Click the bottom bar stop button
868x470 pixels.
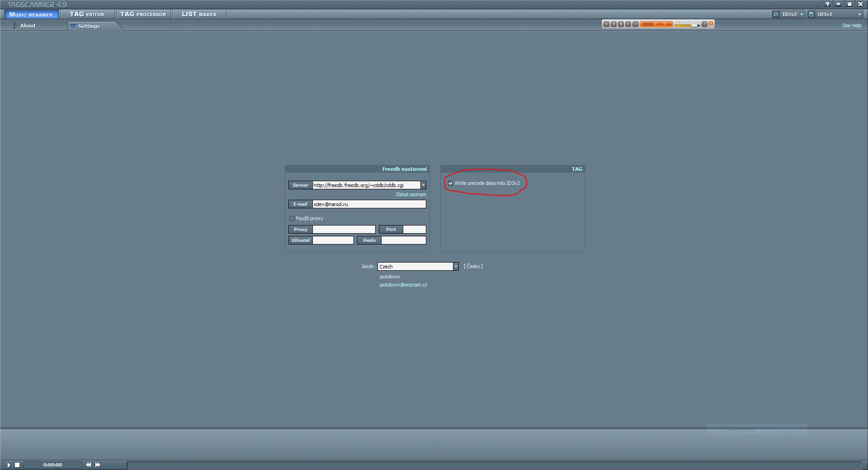point(17,465)
